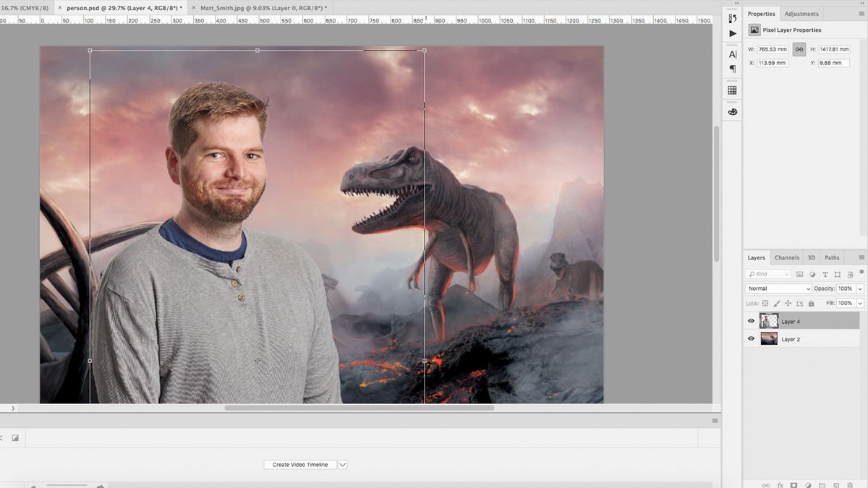Add a layer mask from the Layers panel

(x=794, y=484)
